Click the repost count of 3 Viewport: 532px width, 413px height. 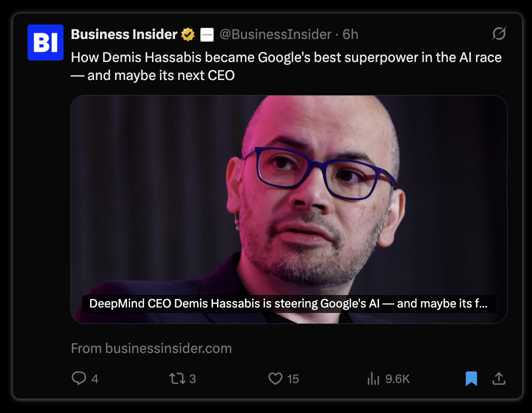coord(192,378)
